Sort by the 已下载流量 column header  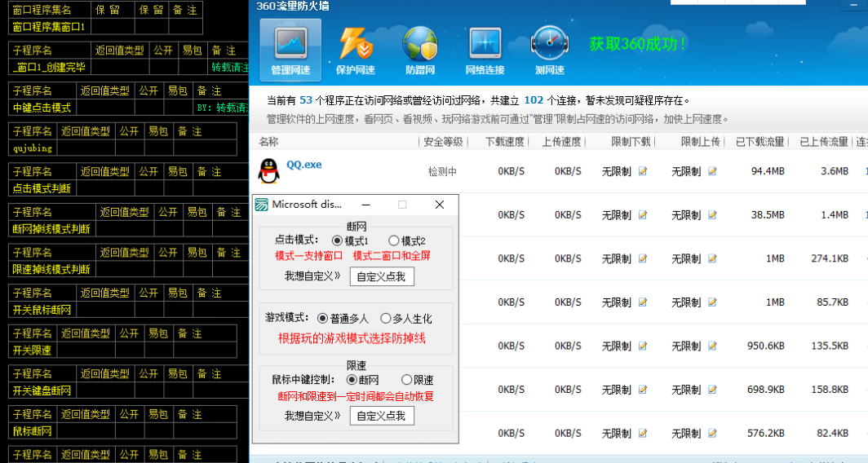(760, 142)
